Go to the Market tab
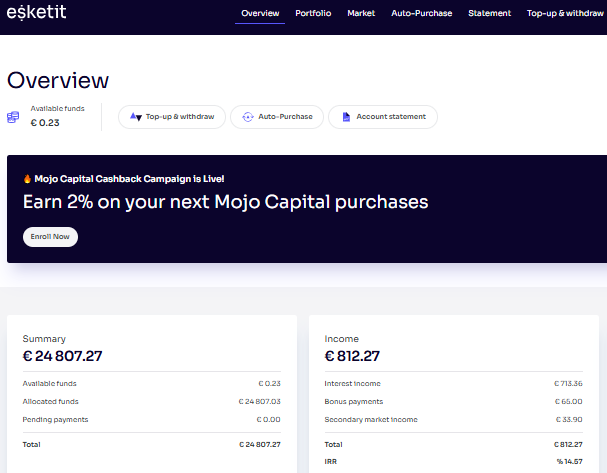 (361, 13)
